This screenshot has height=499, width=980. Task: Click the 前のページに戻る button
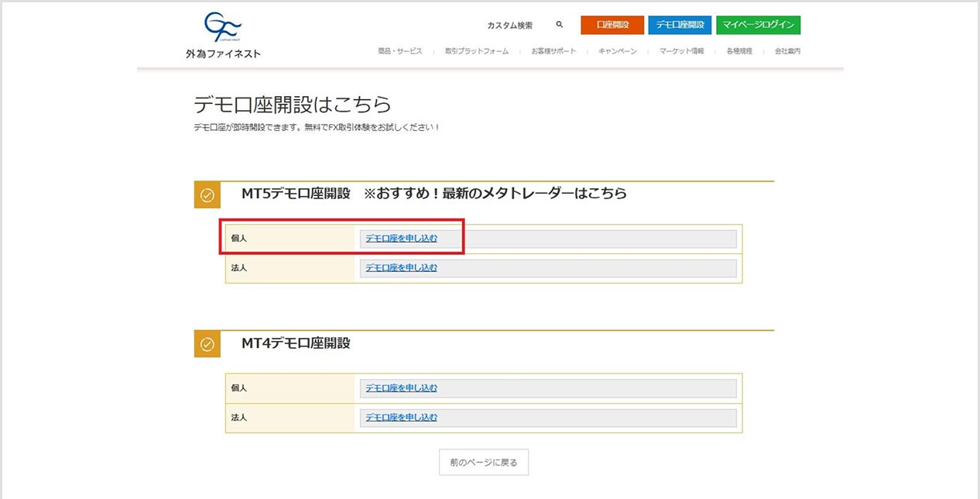pos(484,463)
